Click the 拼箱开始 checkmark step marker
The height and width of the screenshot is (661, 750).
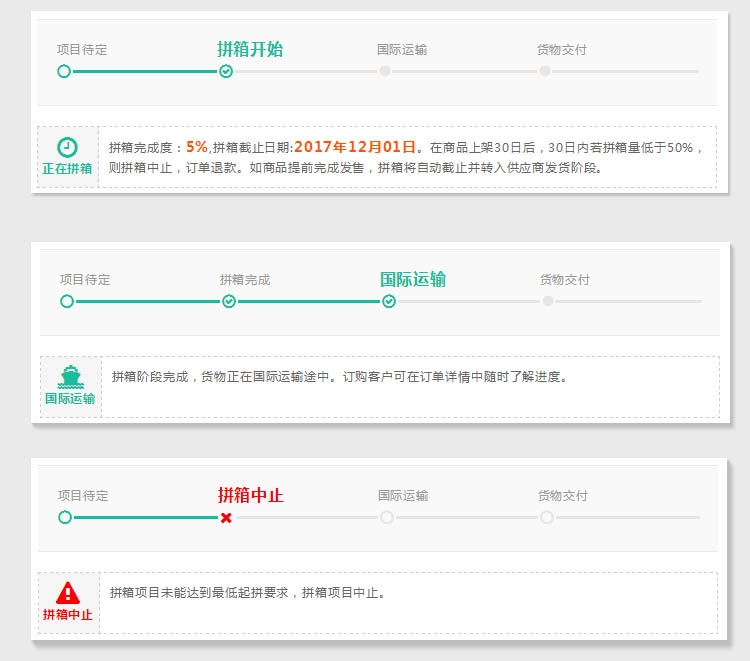click(226, 71)
